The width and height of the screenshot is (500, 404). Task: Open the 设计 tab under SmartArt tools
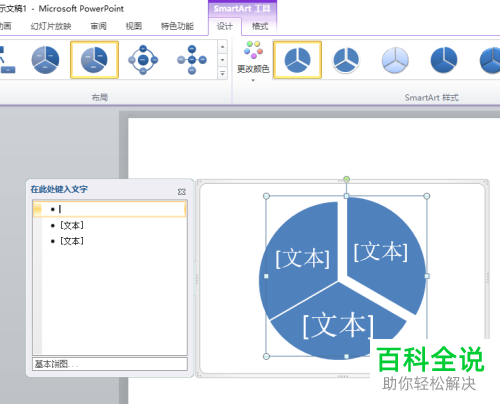pyautogui.click(x=225, y=26)
